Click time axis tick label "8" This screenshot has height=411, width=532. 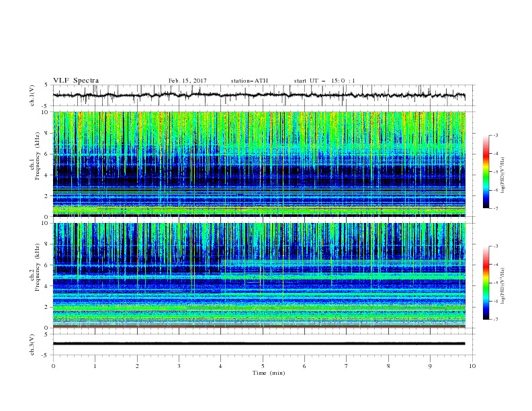tap(388, 366)
